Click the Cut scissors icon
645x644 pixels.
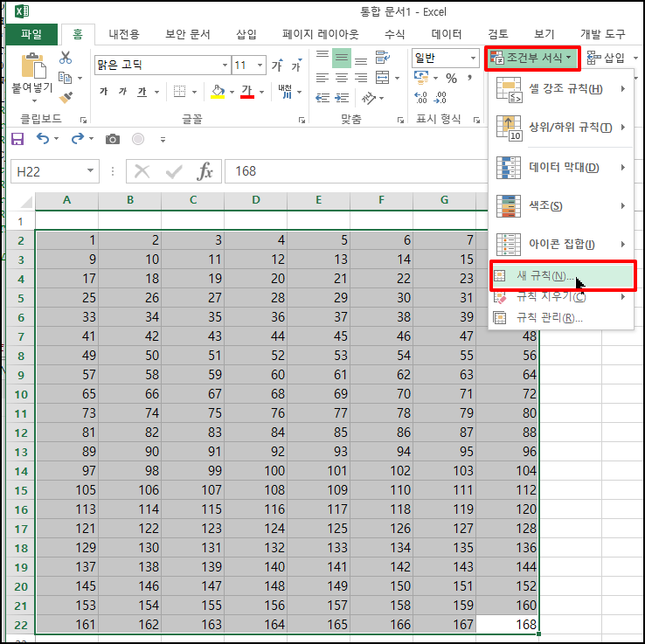pos(65,58)
